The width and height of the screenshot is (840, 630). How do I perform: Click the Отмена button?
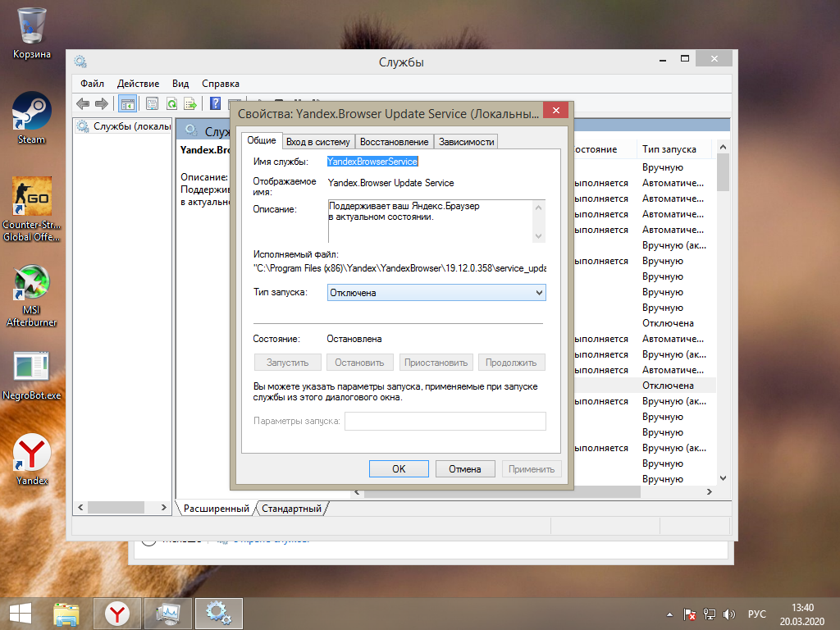[x=464, y=468]
